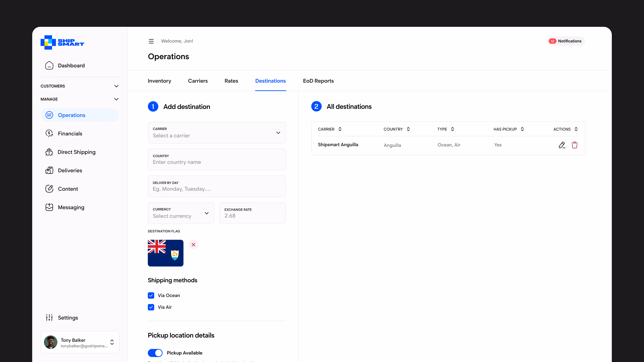The height and width of the screenshot is (362, 644).
Task: Open Settings in the sidebar
Action: (x=68, y=318)
